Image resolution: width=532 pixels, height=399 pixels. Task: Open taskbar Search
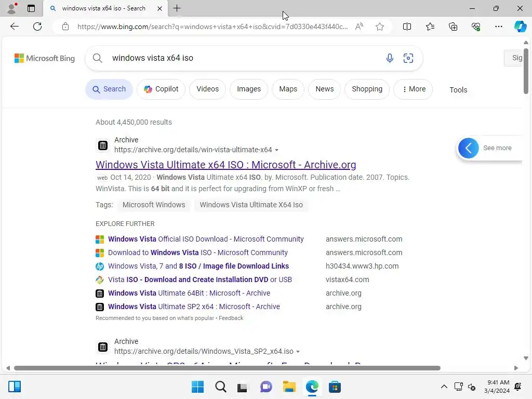coord(220,387)
